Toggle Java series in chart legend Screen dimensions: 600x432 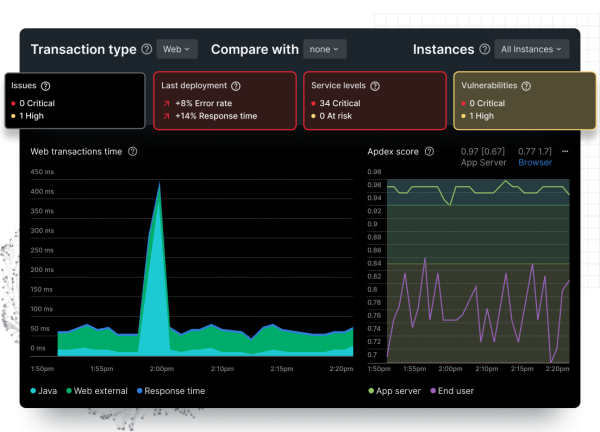[x=47, y=391]
